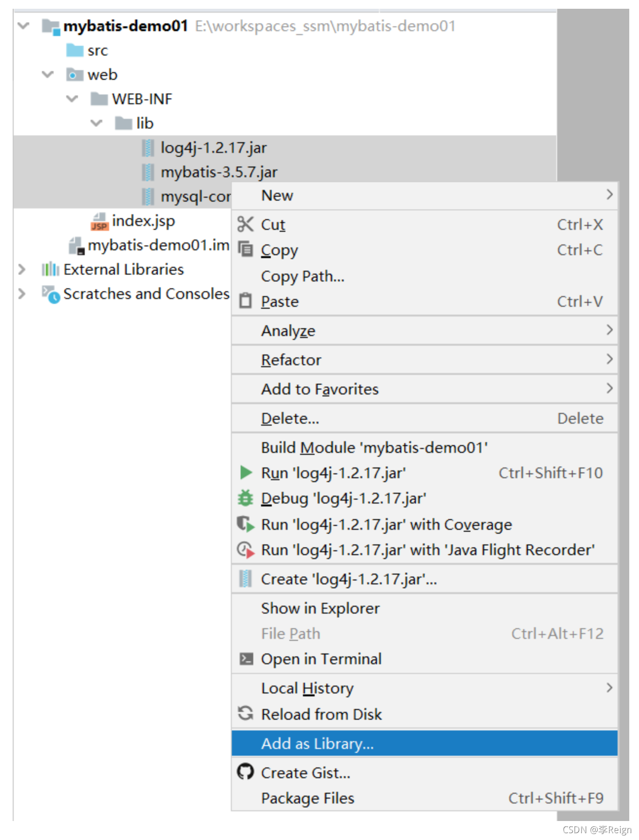Collapse the lib folder node
639x840 pixels.
(x=96, y=123)
